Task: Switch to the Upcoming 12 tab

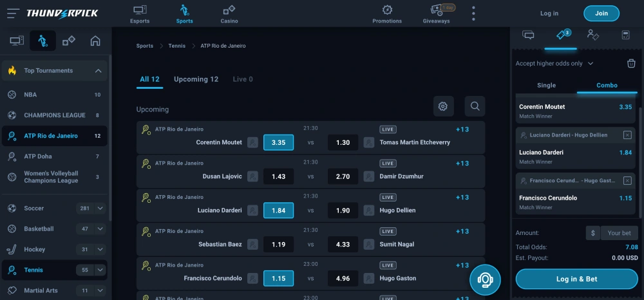Action: tap(196, 79)
